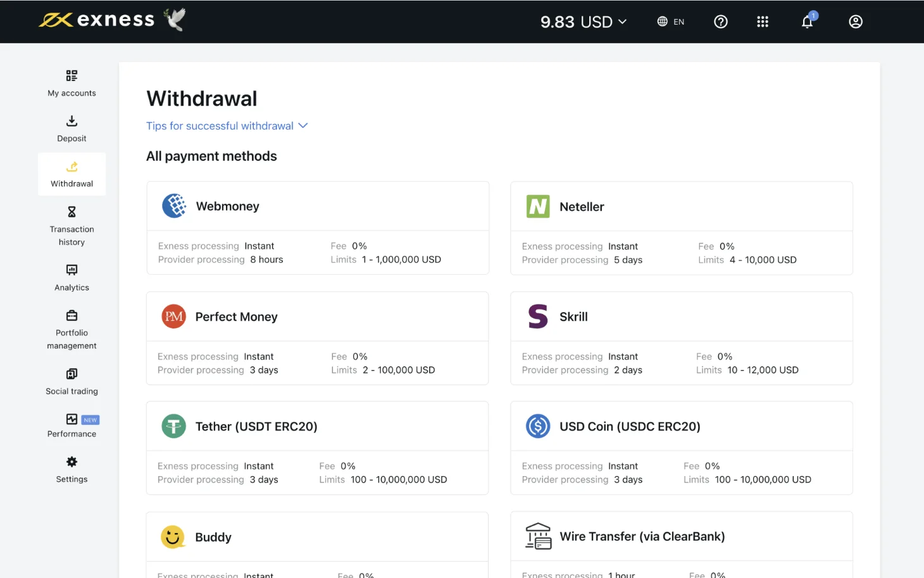Click the Performance chart icon
Screen dimensions: 924x578
(x=72, y=419)
